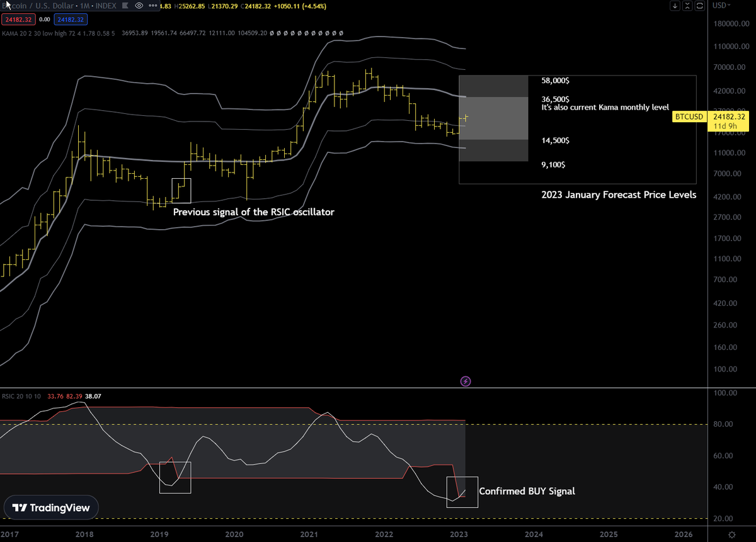The height and width of the screenshot is (542, 756).
Task: Open the USD currency dropdown
Action: 721,6
